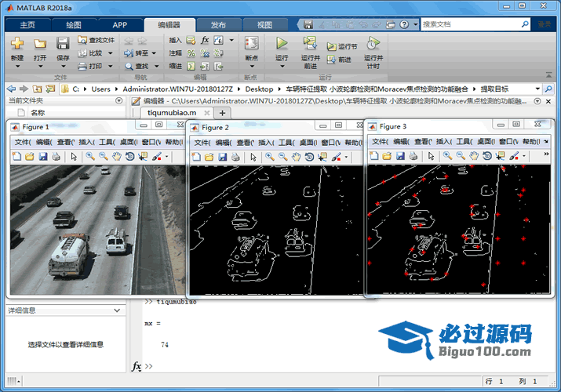Screen dimensions: 561x392
Task: Switch to 绘图 tab
Action: coord(74,24)
